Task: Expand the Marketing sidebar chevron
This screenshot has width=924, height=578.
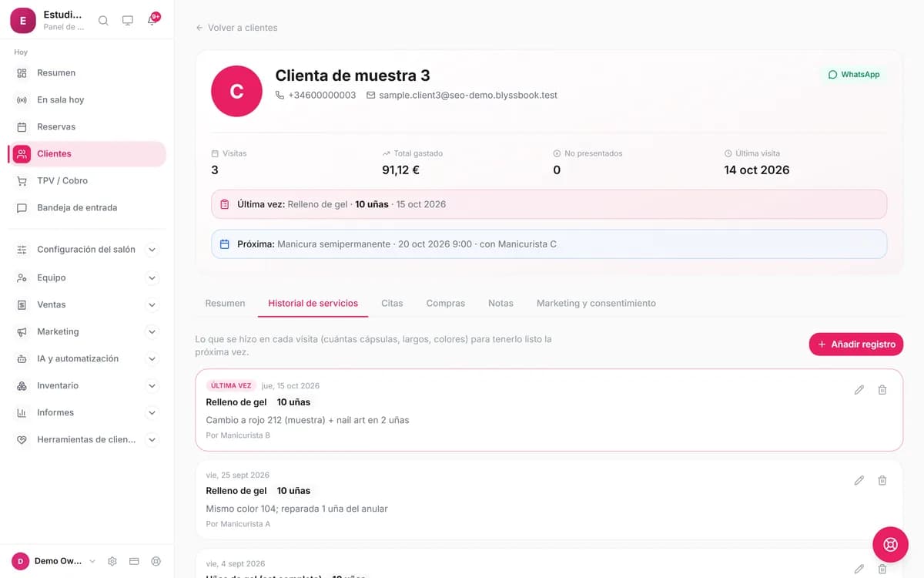Action: (x=152, y=331)
